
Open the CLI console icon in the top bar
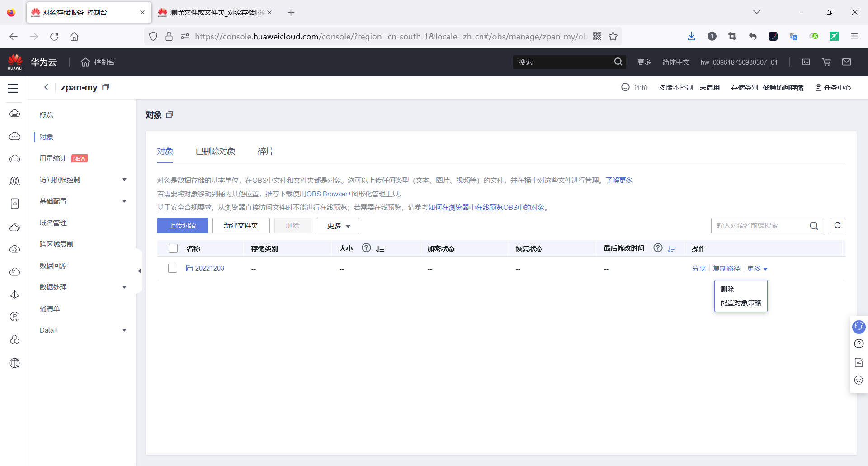806,62
